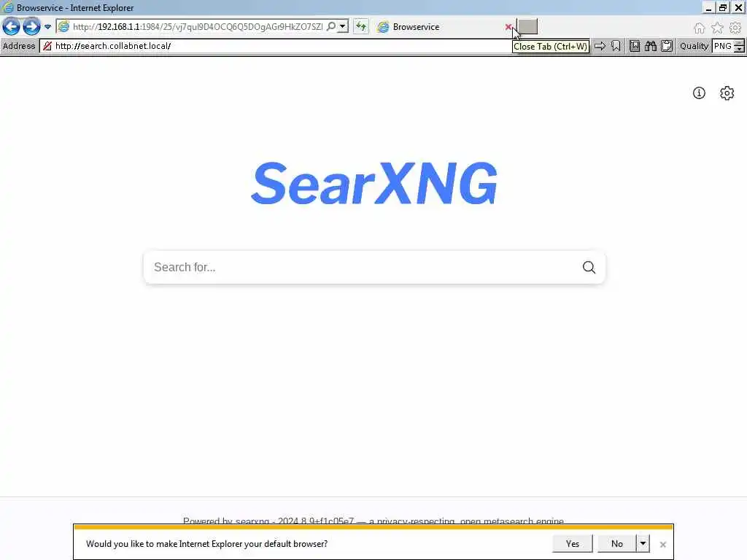Click 'No' on default browser prompt
The height and width of the screenshot is (560, 747).
tap(617, 544)
